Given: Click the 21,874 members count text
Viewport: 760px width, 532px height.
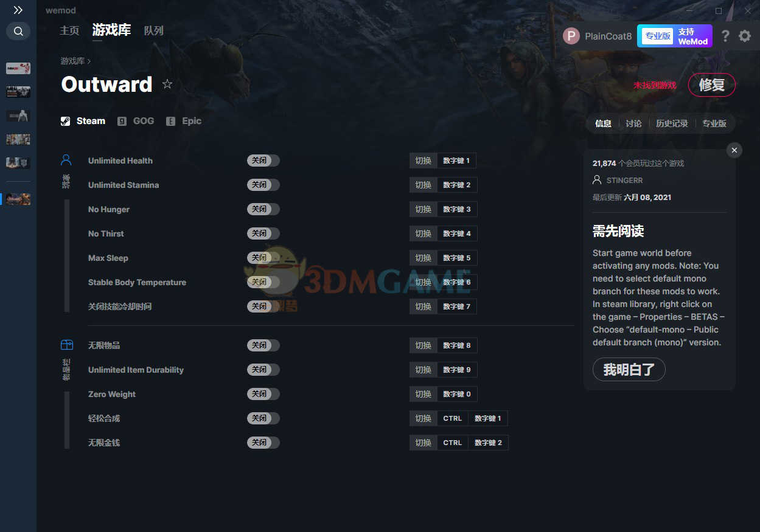Looking at the screenshot, I should pos(638,164).
